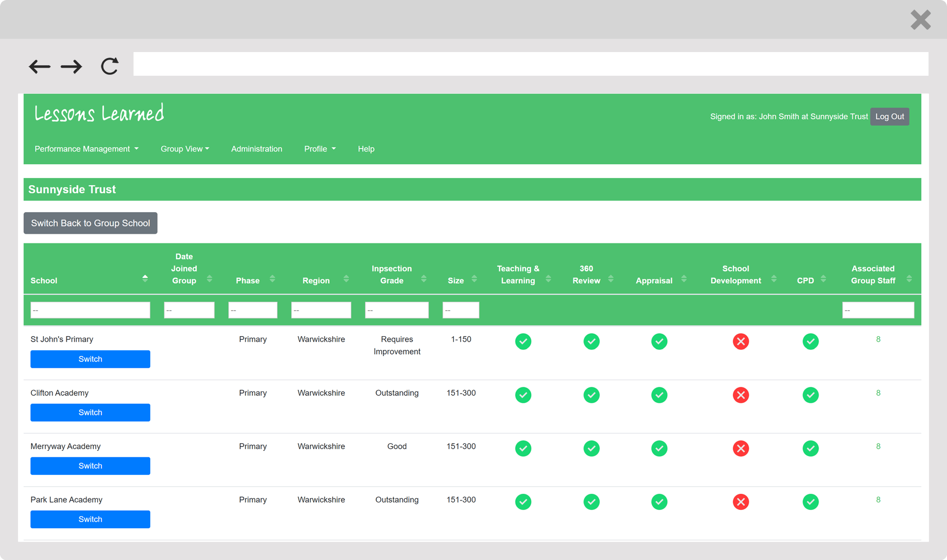Click Merryway Academy Appraisal checkmark

659,448
